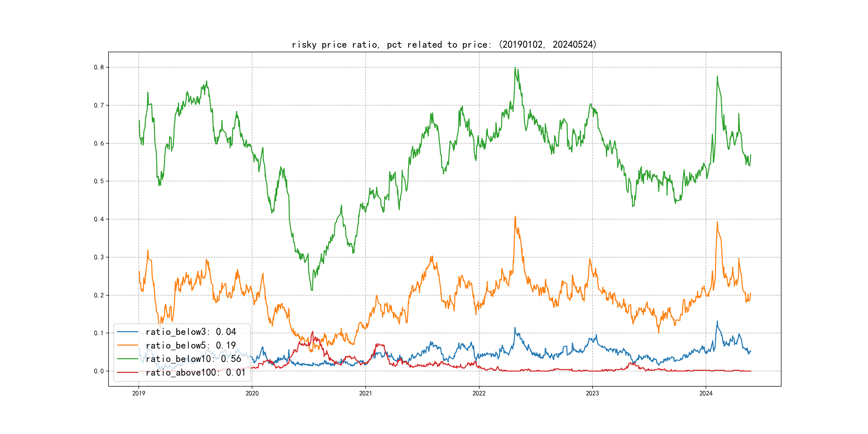Screen dimensions: 868x434
Task: Click the 2024 x-axis tick label
Action: 706,393
